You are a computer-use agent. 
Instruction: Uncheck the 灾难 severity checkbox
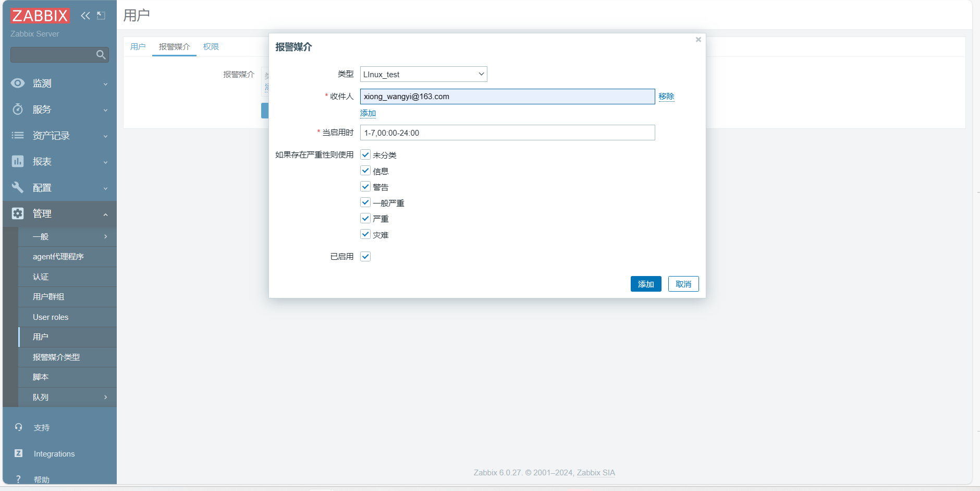coord(365,234)
